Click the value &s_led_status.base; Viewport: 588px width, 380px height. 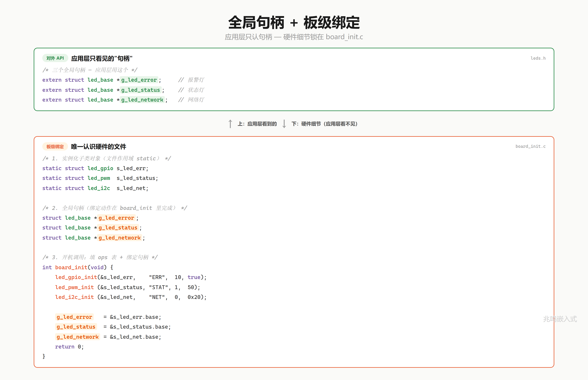click(x=141, y=327)
